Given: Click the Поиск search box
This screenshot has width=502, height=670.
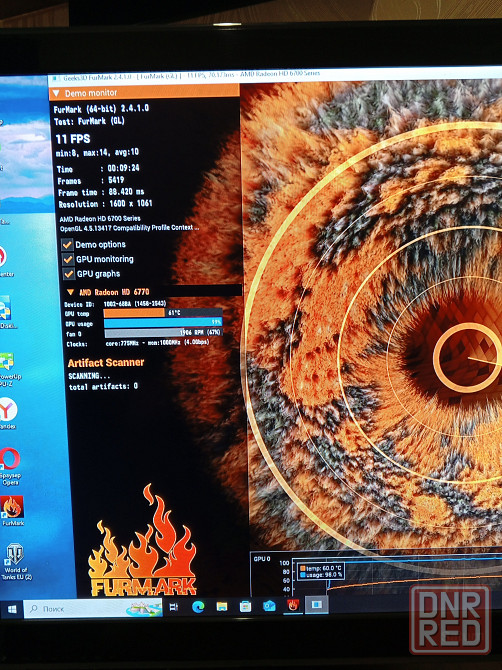Looking at the screenshot, I should [93, 608].
